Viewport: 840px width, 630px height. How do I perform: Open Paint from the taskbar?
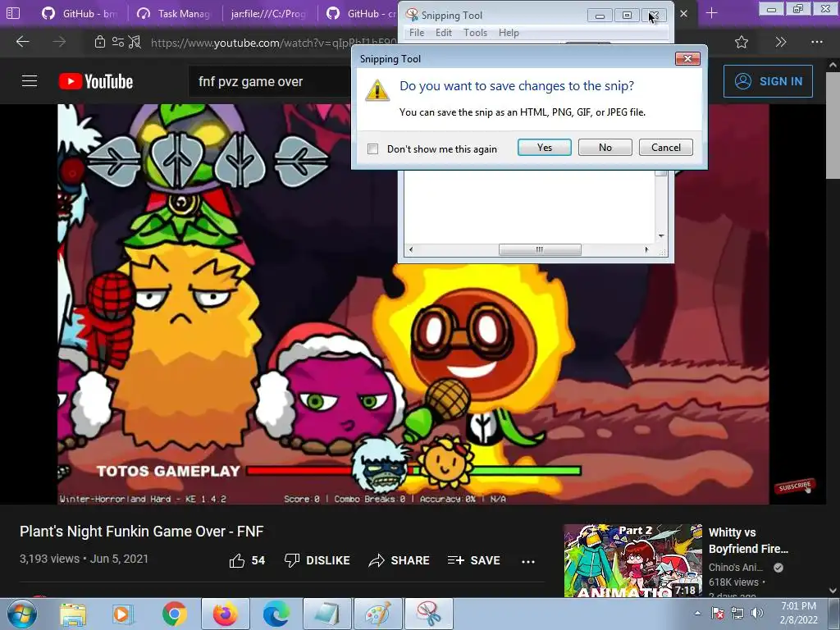pos(377,614)
